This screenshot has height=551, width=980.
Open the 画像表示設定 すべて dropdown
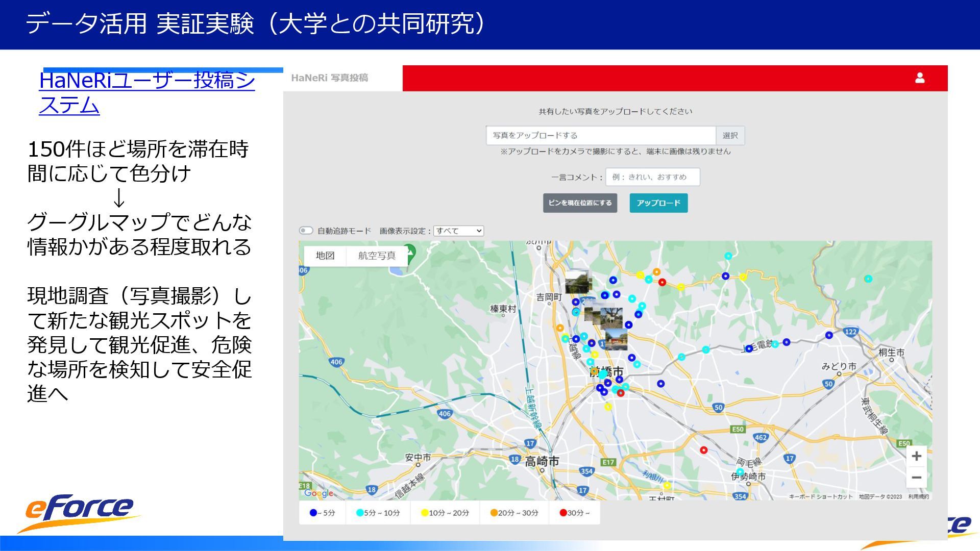458,231
